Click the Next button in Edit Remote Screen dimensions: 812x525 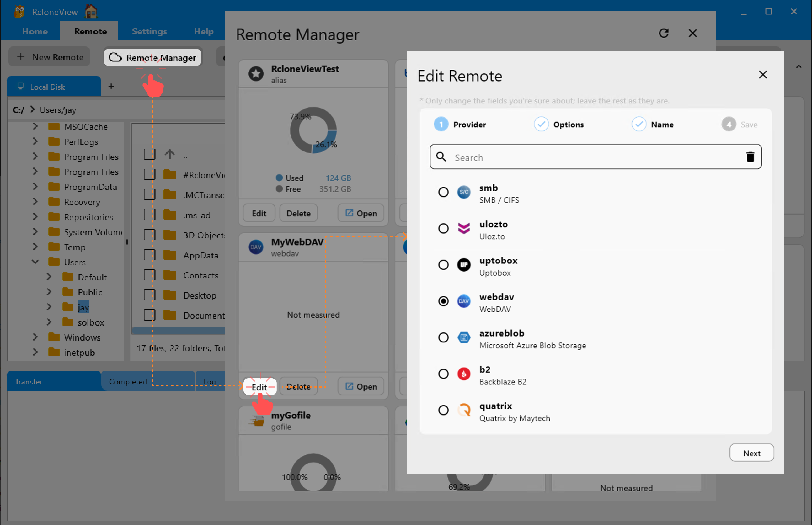(751, 453)
